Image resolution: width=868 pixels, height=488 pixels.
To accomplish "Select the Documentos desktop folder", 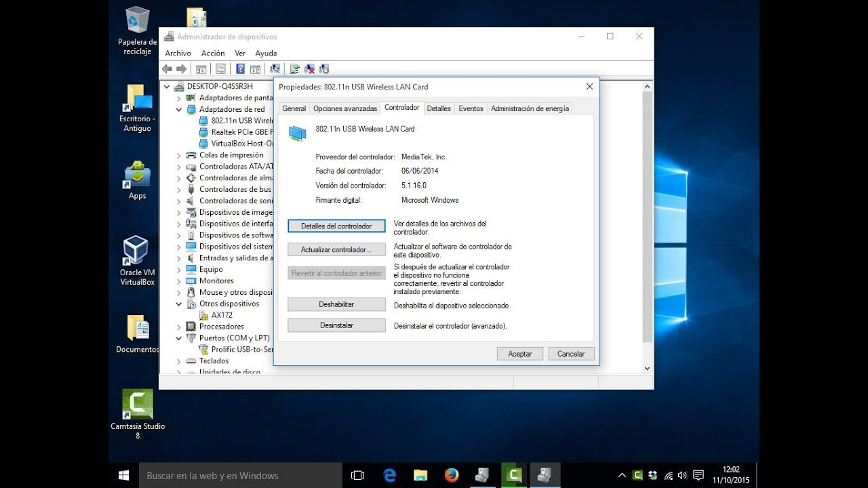I will (x=137, y=334).
